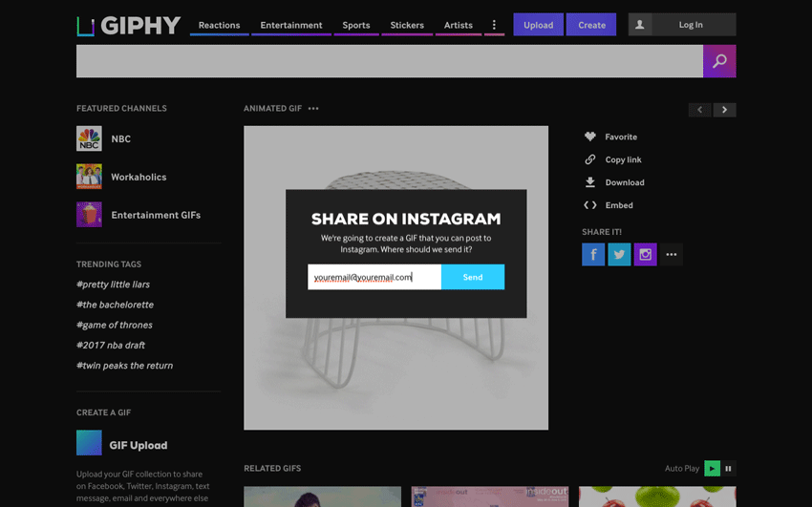Click the Download label
The width and height of the screenshot is (812, 507).
pyautogui.click(x=625, y=182)
